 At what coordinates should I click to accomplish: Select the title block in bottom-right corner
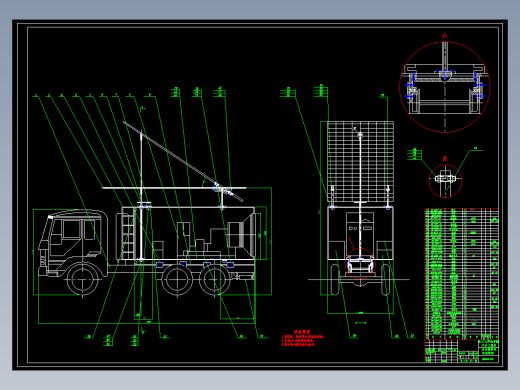click(462, 351)
